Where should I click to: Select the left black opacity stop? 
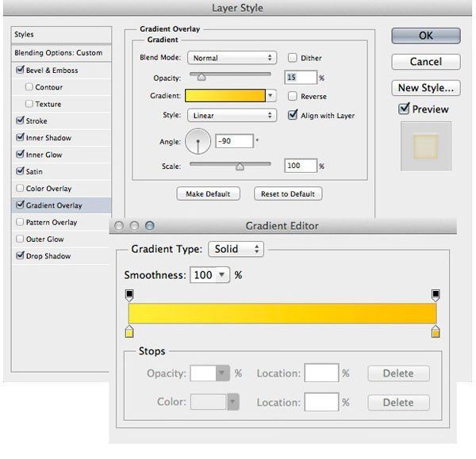click(129, 296)
